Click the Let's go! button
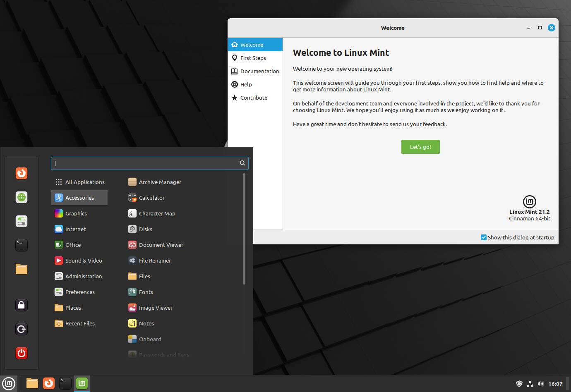Viewport: 571px width, 392px height. pos(420,147)
